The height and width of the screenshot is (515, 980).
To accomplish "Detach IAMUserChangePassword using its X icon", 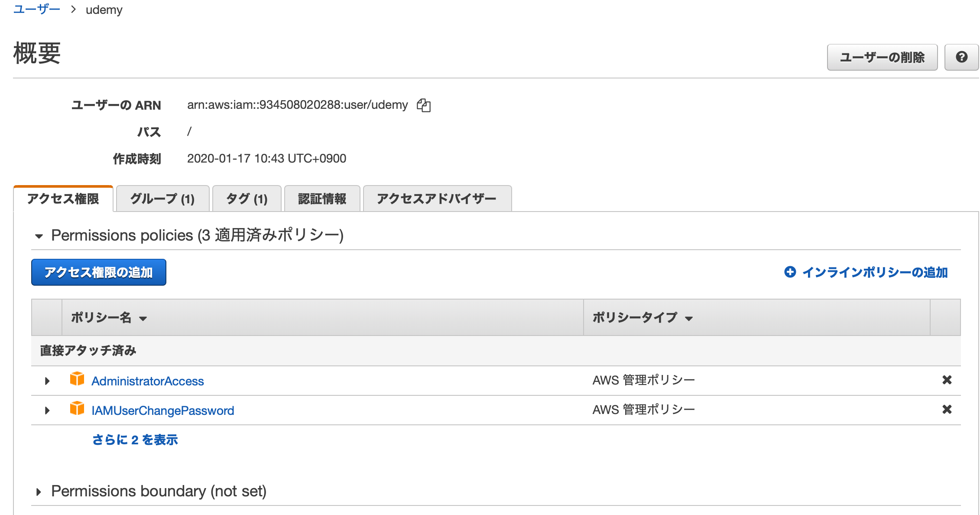I will point(947,409).
